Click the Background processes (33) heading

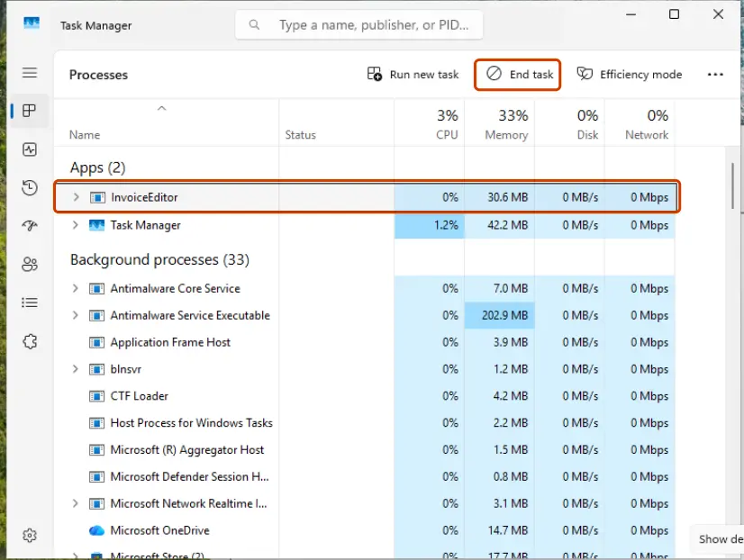159,260
